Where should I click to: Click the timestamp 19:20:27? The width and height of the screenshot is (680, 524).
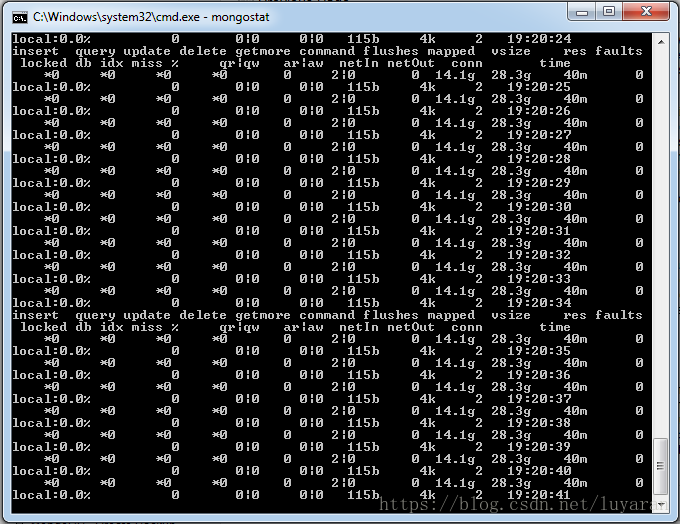539,135
